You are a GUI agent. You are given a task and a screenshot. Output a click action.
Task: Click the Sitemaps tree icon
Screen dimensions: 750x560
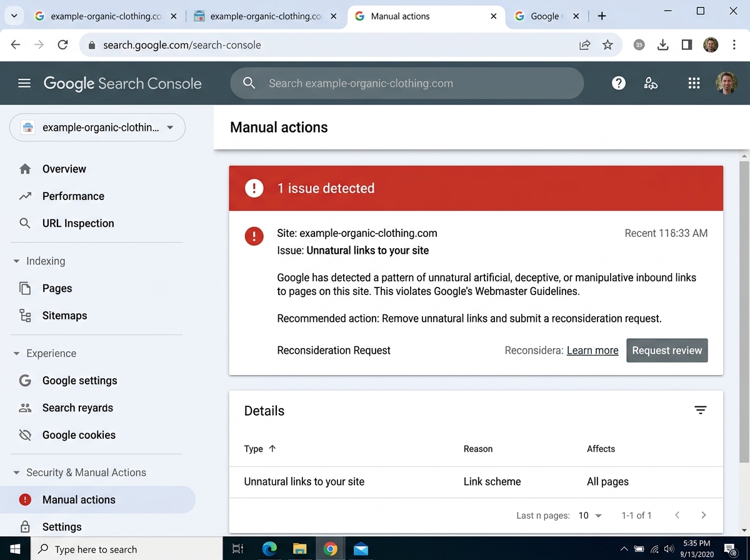[25, 316]
